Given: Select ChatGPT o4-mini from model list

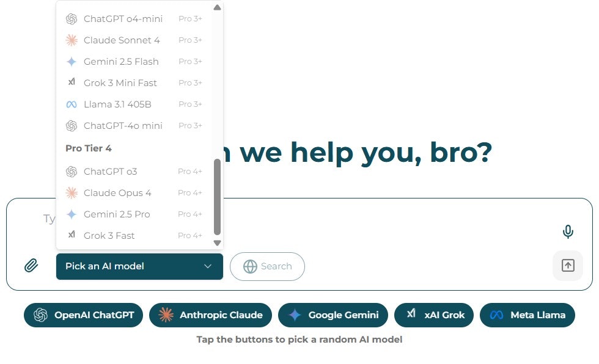Looking at the screenshot, I should (x=134, y=19).
